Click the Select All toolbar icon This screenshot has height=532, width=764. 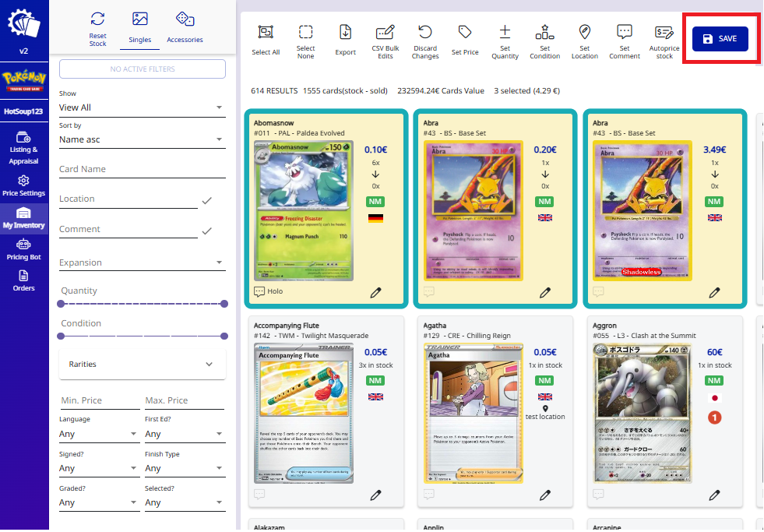tap(266, 32)
